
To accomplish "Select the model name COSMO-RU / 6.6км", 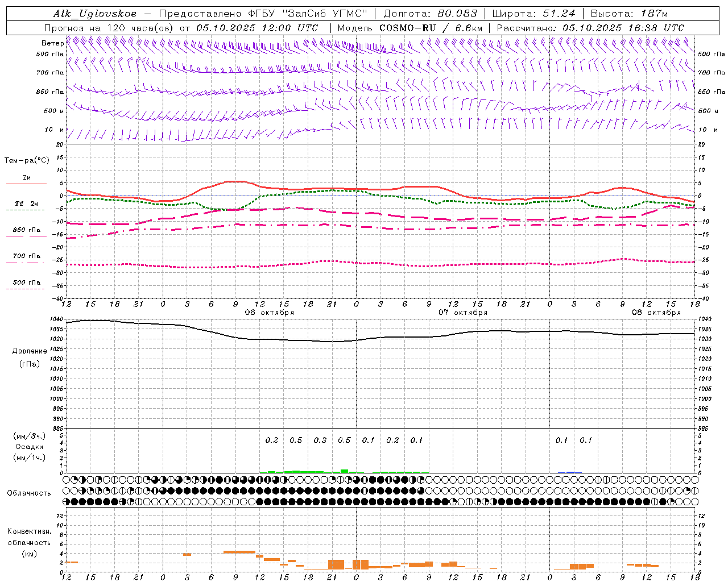I will [431, 28].
